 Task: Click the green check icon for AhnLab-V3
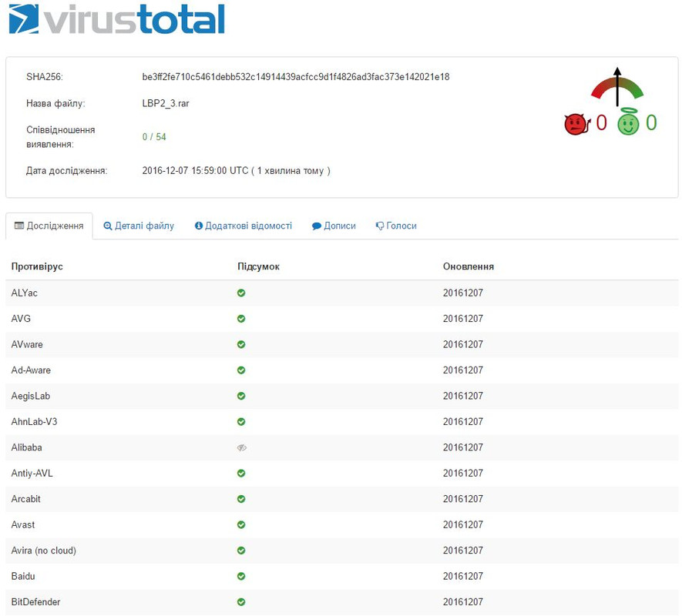pyautogui.click(x=241, y=422)
